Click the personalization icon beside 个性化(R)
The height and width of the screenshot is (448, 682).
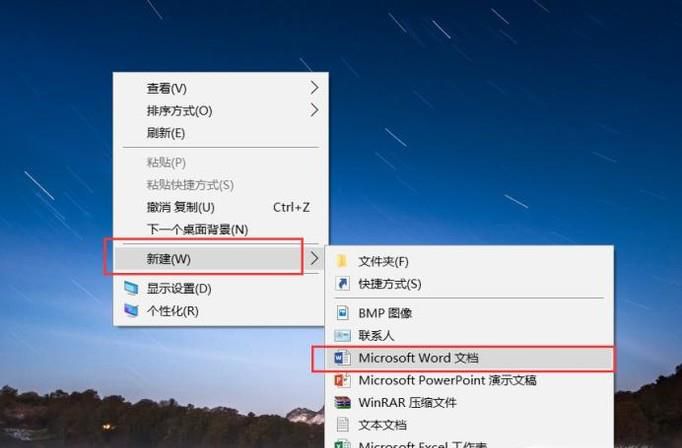[131, 310]
